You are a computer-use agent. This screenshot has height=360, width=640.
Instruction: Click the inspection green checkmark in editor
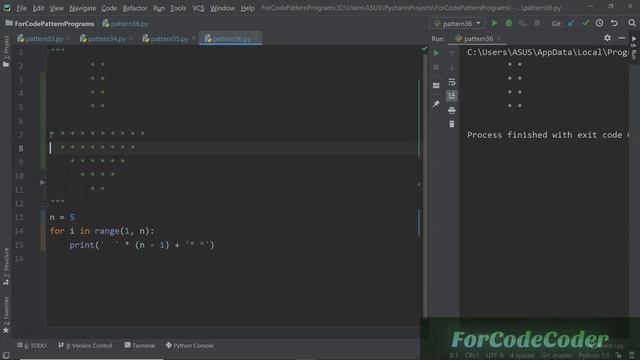pos(424,49)
